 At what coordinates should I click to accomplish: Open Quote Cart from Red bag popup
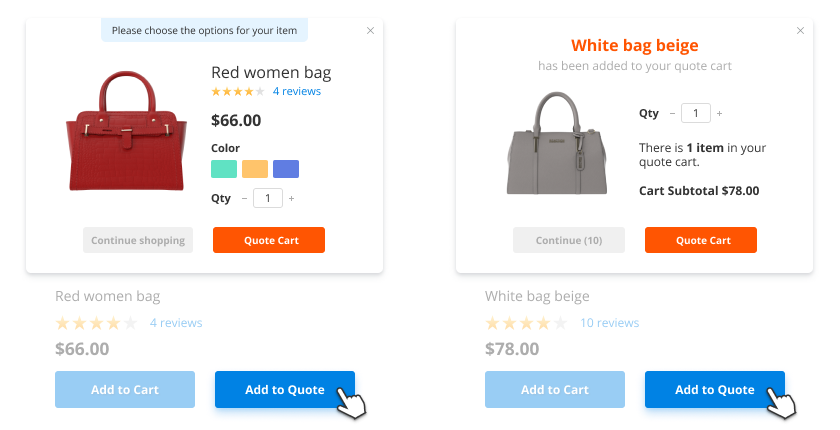pos(269,240)
